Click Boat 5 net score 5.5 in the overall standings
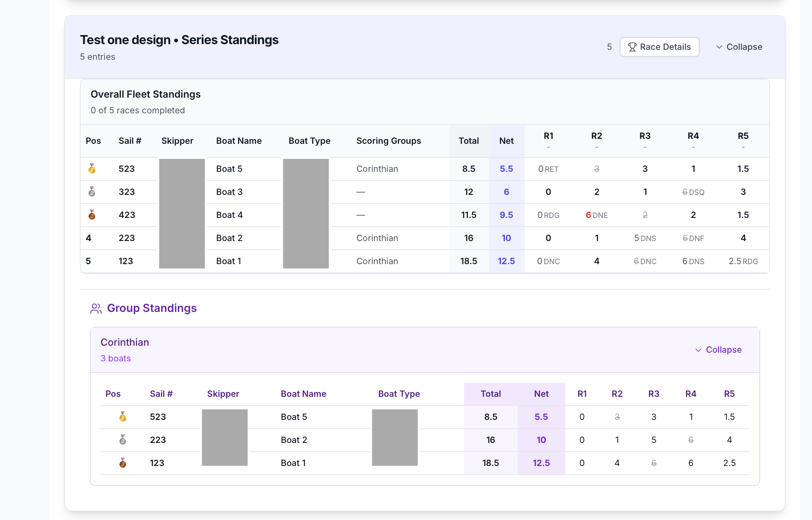Image resolution: width=812 pixels, height=520 pixels. (506, 169)
